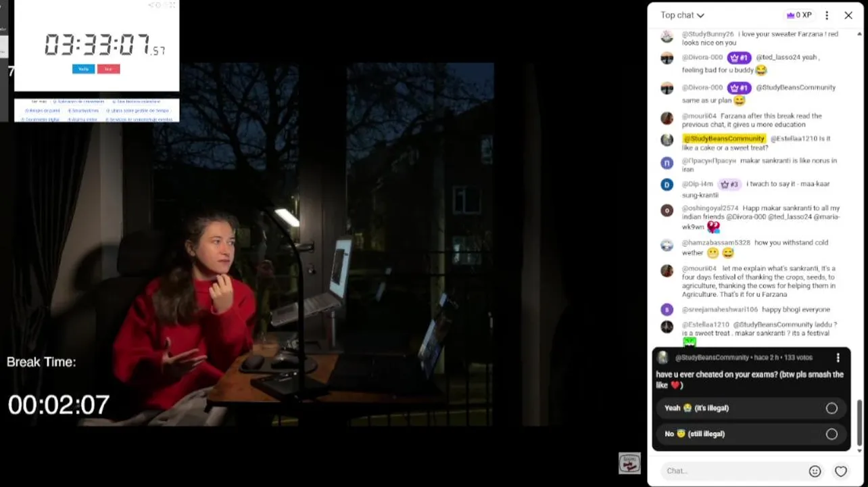The height and width of the screenshot is (487, 868).
Task: Click the avatar of ПрасунПрасун
Action: click(667, 163)
